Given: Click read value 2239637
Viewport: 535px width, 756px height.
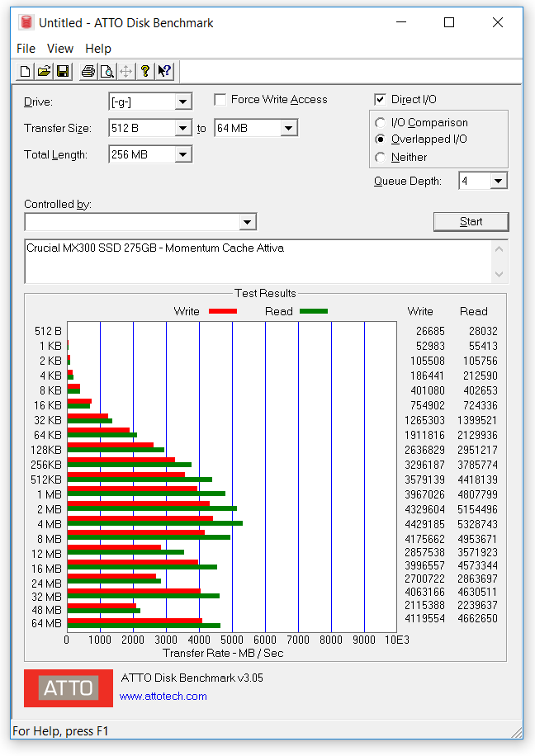Looking at the screenshot, I should pyautogui.click(x=477, y=605).
